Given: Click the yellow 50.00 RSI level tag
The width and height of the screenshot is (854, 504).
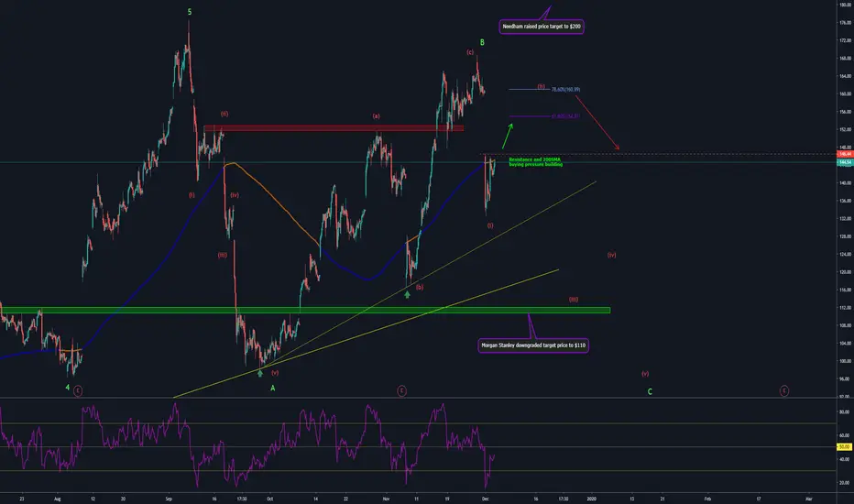Looking at the screenshot, I should pos(844,447).
